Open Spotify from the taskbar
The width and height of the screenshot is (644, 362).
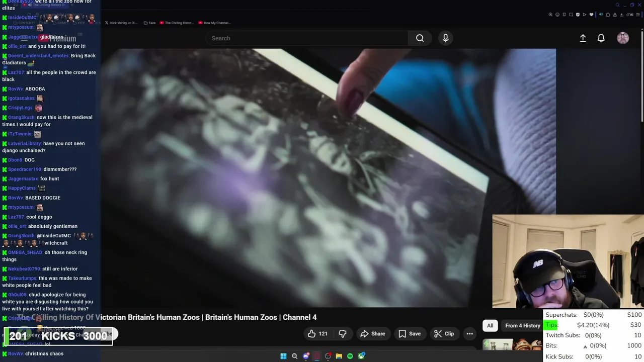tap(350, 356)
